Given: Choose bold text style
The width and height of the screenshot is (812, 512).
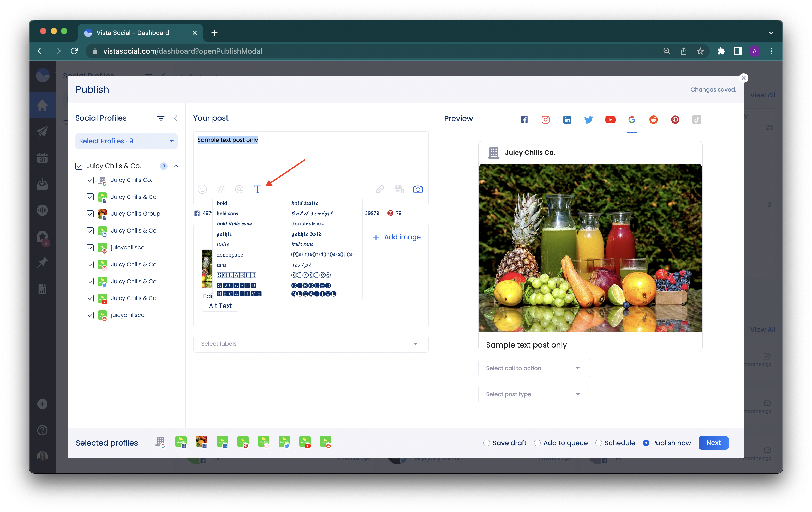Looking at the screenshot, I should [x=222, y=203].
